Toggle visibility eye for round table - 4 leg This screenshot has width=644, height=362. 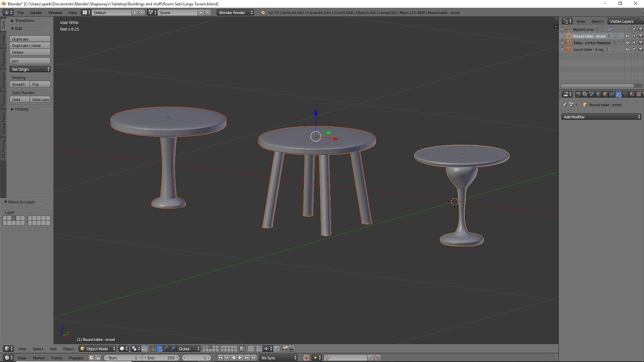(x=627, y=49)
